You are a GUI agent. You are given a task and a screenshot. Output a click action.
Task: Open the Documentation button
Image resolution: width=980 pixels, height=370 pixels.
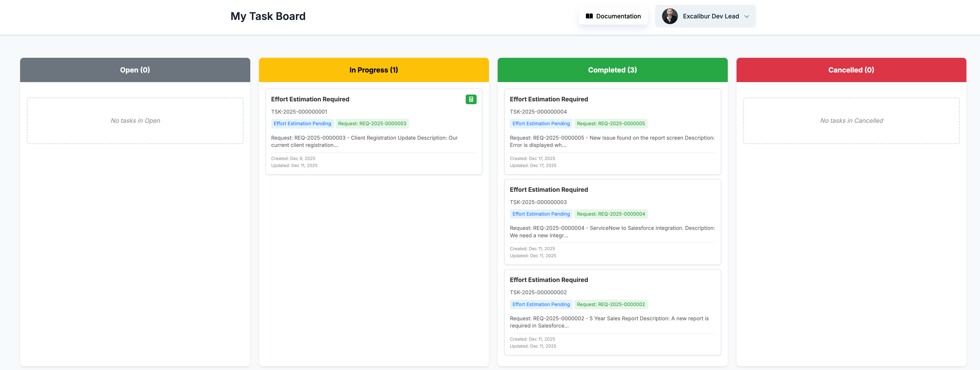point(613,16)
